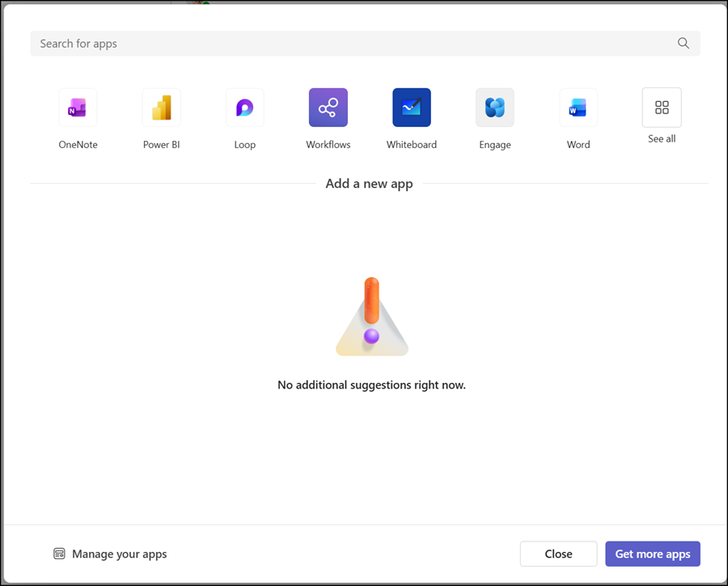The image size is (728, 586).
Task: Select the Power BI app icon
Action: coord(161,108)
